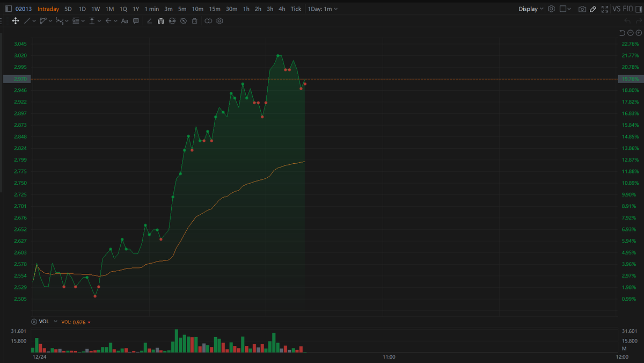Screen dimensions: 644x363
Task: Select the Tick chart option
Action: pos(296,9)
